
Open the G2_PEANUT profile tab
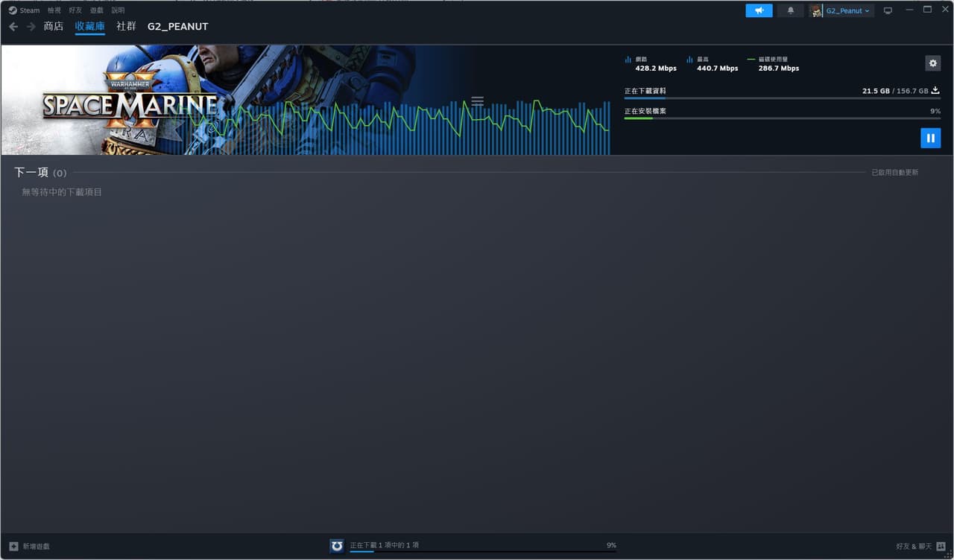(178, 26)
